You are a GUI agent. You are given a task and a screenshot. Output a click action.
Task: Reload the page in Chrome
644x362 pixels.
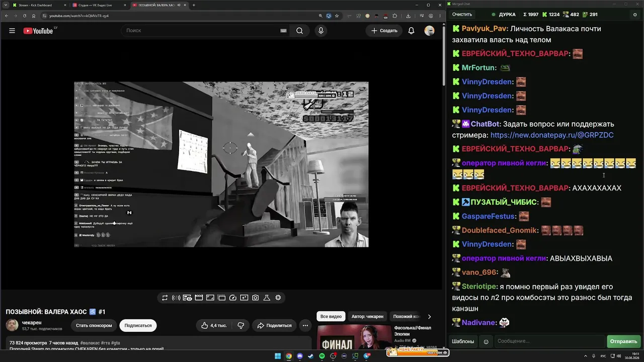point(25,16)
